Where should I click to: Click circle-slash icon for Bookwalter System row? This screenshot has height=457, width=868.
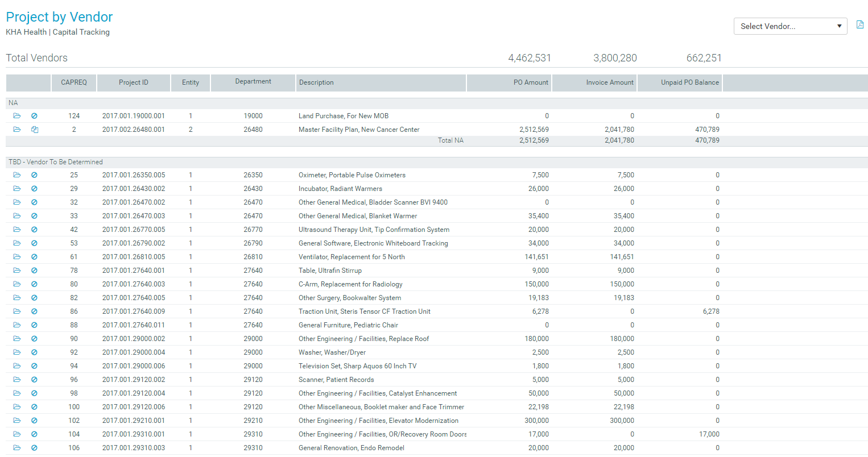[34, 298]
